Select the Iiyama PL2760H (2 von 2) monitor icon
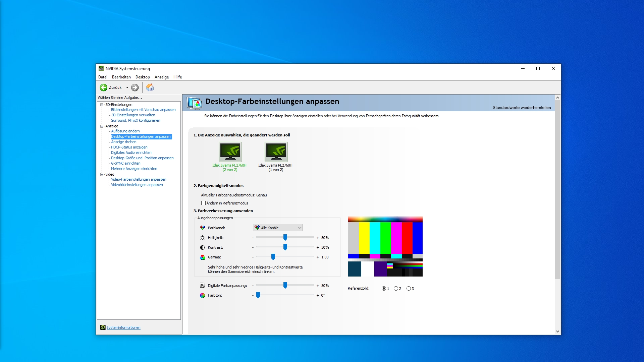The height and width of the screenshot is (362, 644). click(230, 152)
